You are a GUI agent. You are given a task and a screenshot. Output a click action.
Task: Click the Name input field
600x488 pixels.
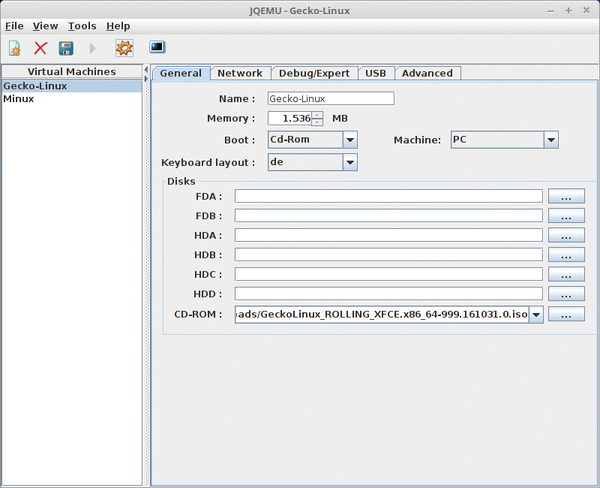click(331, 98)
